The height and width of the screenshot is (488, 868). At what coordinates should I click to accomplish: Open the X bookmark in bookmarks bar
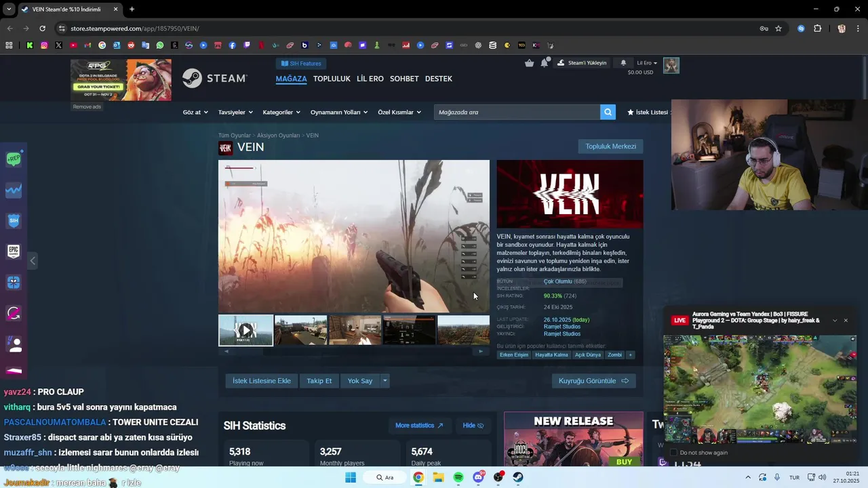coord(58,45)
